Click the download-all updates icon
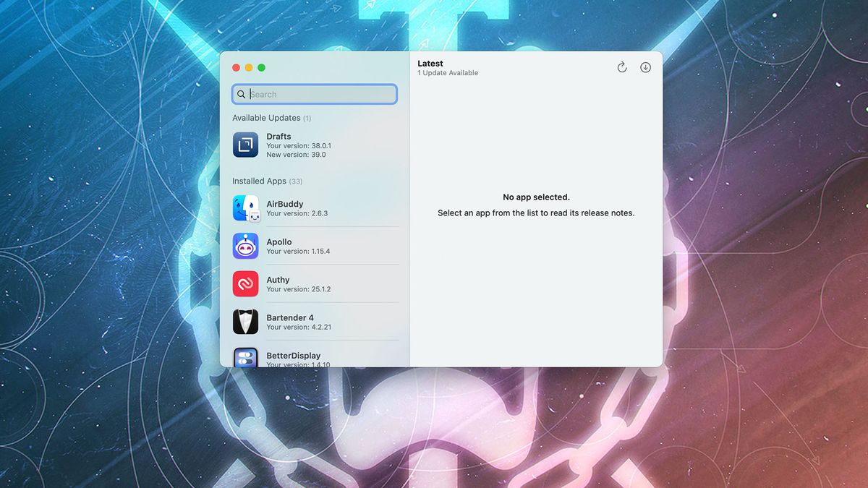The image size is (868, 488). (x=645, y=67)
